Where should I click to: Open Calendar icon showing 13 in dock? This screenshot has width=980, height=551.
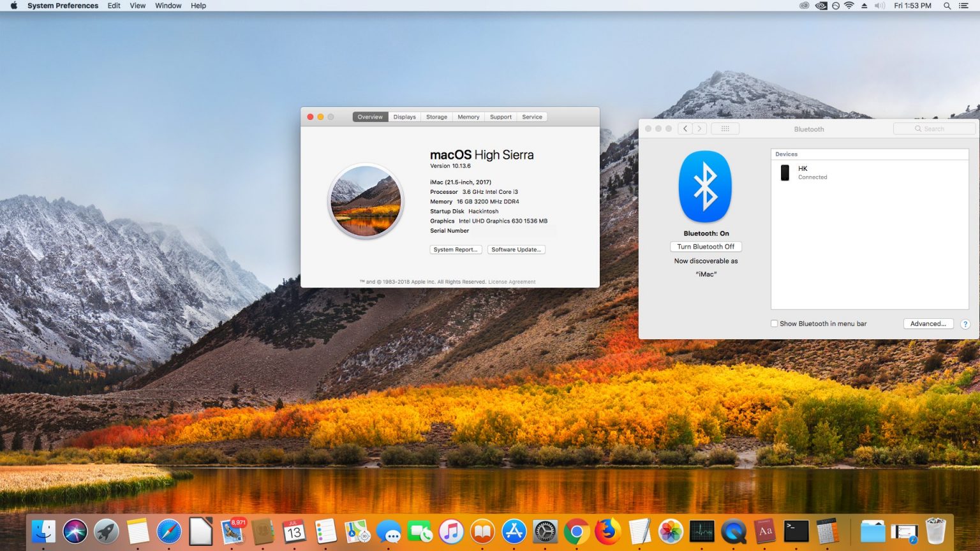[x=294, y=531]
